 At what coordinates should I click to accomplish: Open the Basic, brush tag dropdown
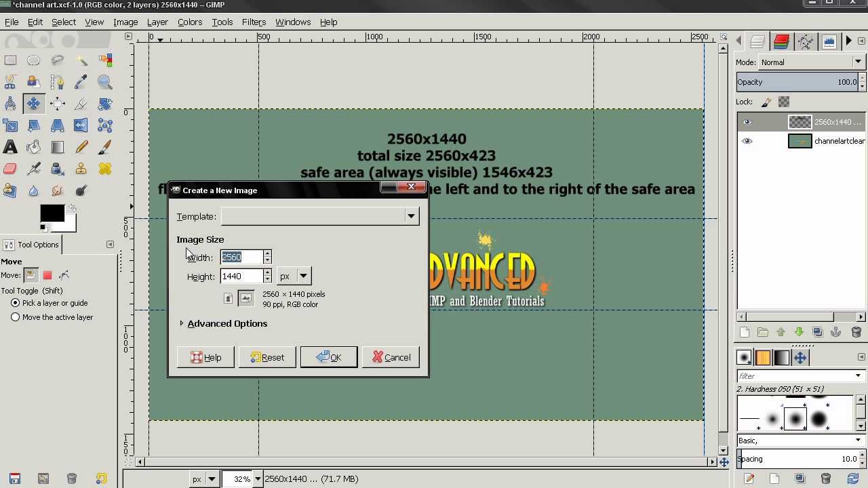point(800,441)
